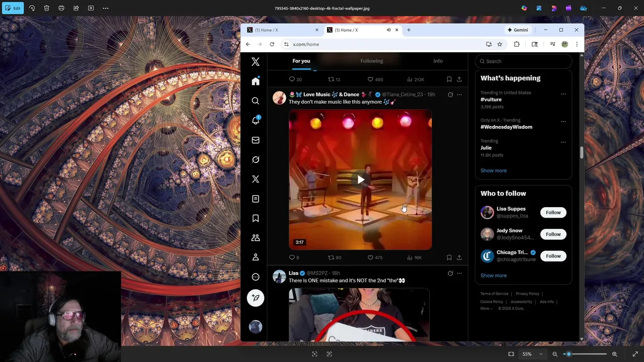Rotate the image using the Photos rotate icon

pos(32,8)
